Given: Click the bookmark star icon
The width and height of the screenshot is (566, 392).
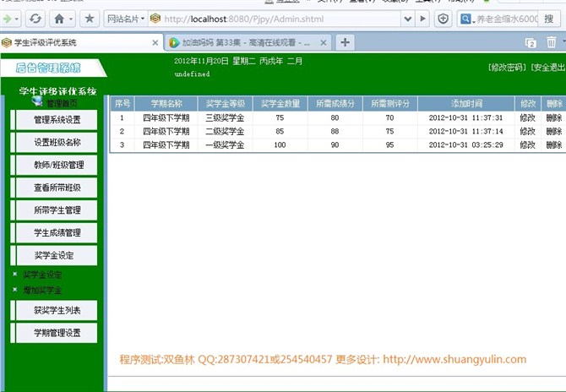Looking at the screenshot, I should pyautogui.click(x=90, y=19).
